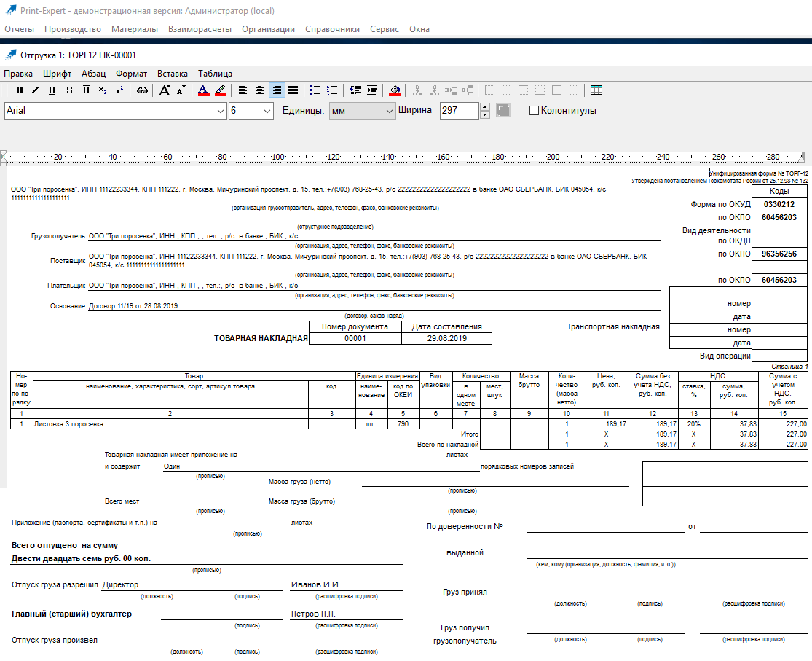This screenshot has height=661, width=812.
Task: Open the Окна menu
Action: point(419,29)
